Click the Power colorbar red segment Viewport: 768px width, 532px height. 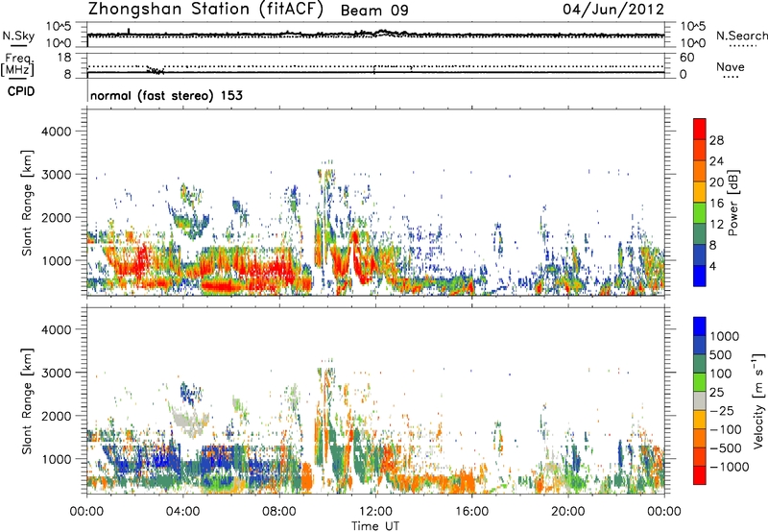[700, 129]
